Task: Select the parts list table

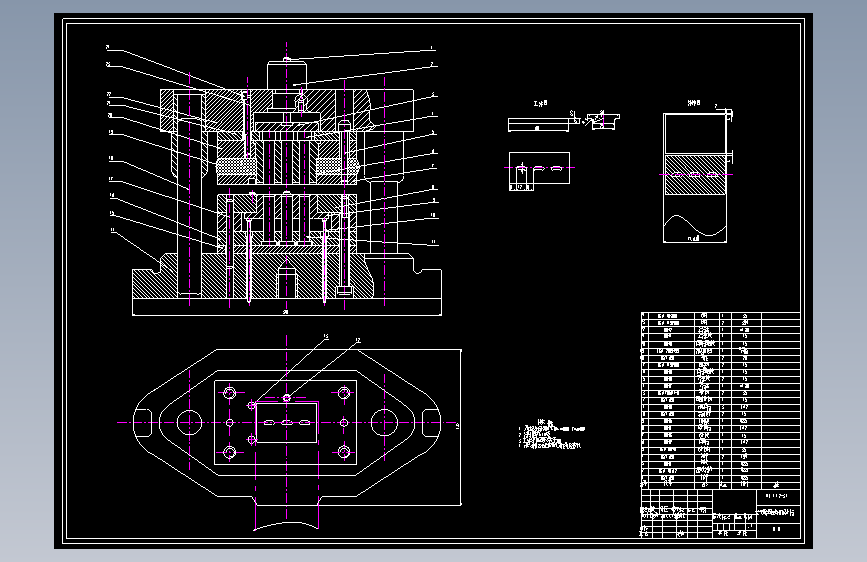Action: (720, 400)
